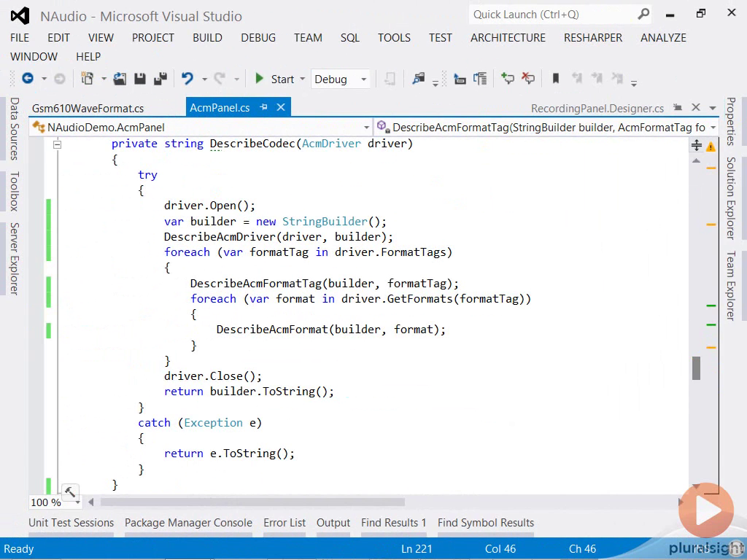Open the Undo history dropdown arrow
Image resolution: width=747 pixels, height=560 pixels.
[x=204, y=79]
